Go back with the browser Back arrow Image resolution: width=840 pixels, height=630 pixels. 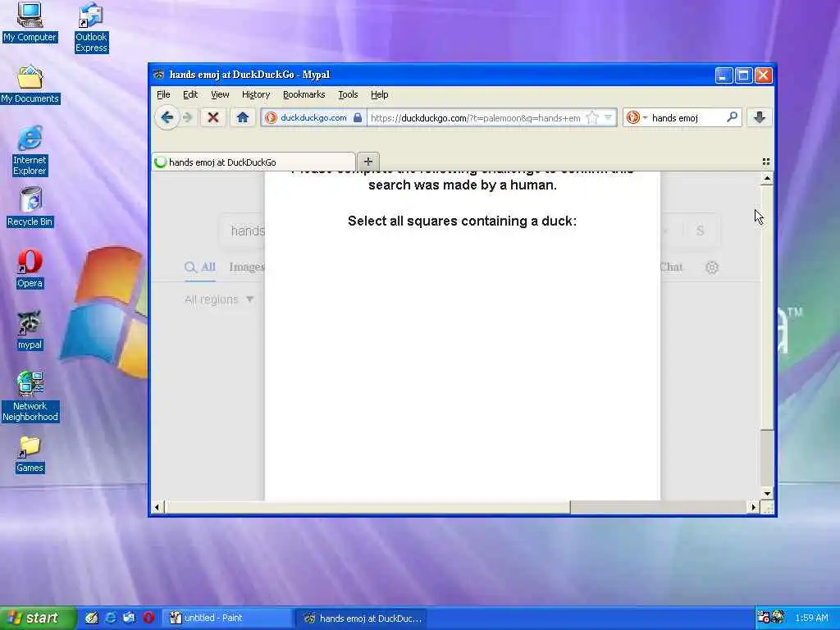[x=167, y=117]
